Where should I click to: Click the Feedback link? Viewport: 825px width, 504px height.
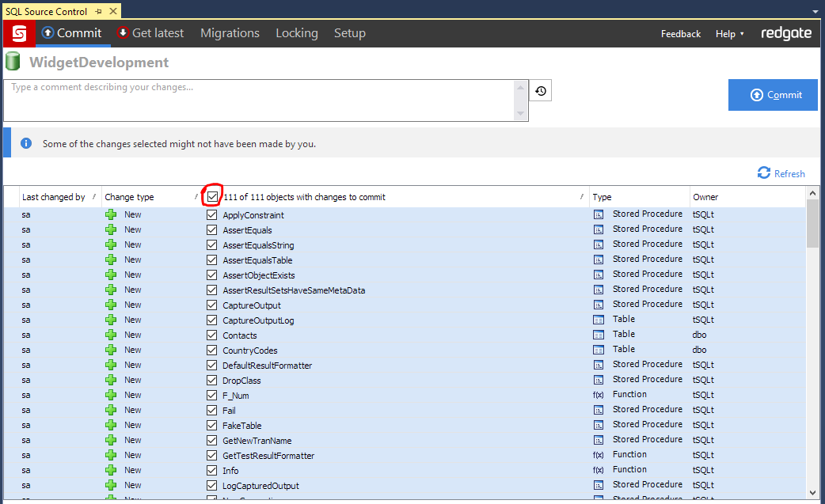point(680,34)
